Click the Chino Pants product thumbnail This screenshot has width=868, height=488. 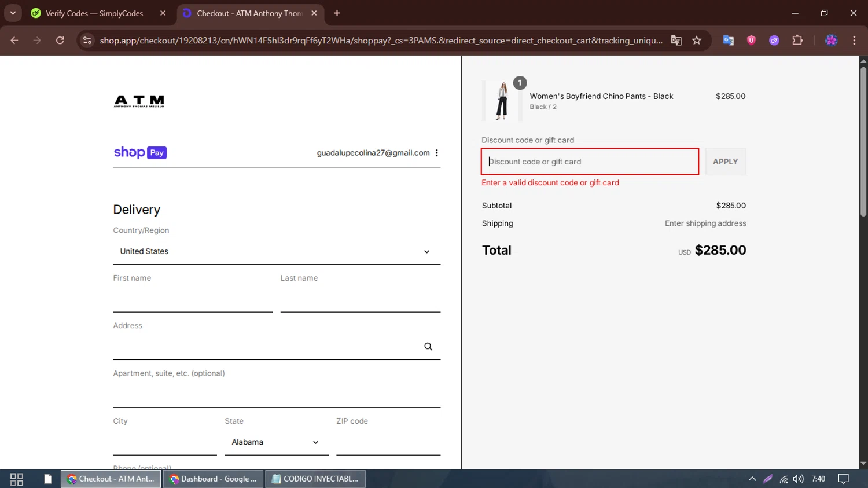click(x=502, y=101)
